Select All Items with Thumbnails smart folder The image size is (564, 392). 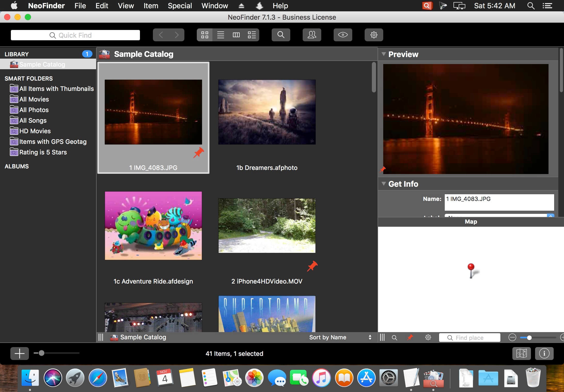[56, 89]
